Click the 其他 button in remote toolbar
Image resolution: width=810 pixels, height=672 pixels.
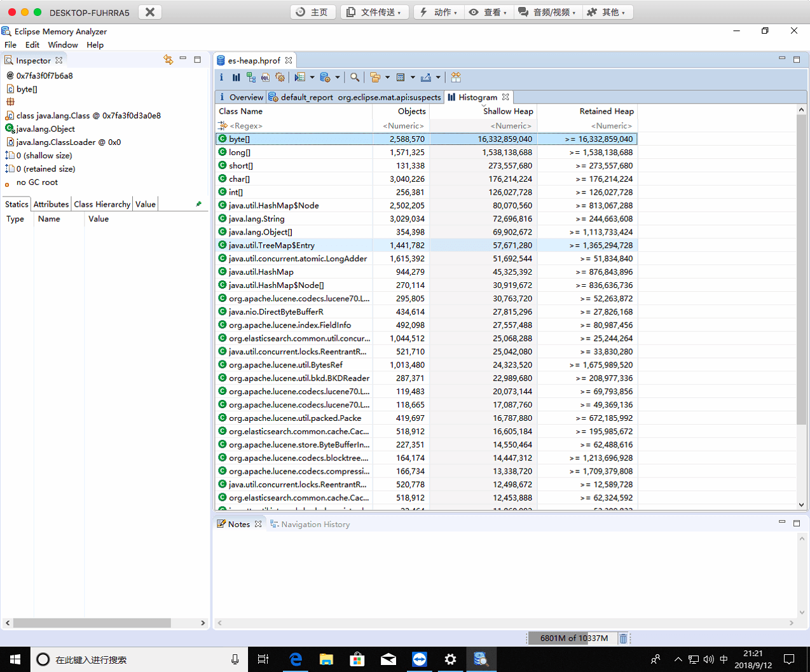coord(607,12)
